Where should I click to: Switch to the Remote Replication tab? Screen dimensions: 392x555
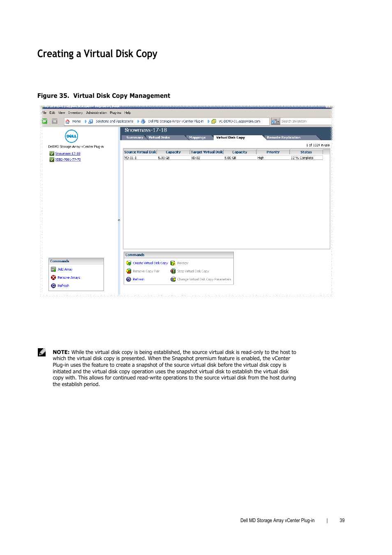coord(284,137)
